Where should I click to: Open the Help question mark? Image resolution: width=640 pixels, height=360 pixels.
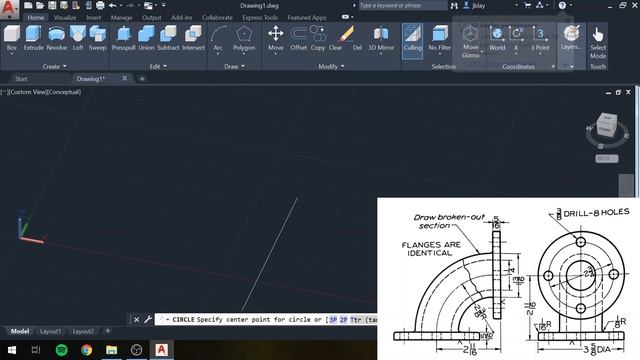562,5
